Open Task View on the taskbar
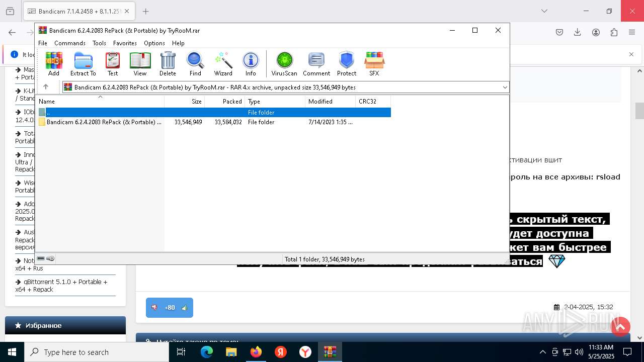The height and width of the screenshot is (362, 644). 181,352
